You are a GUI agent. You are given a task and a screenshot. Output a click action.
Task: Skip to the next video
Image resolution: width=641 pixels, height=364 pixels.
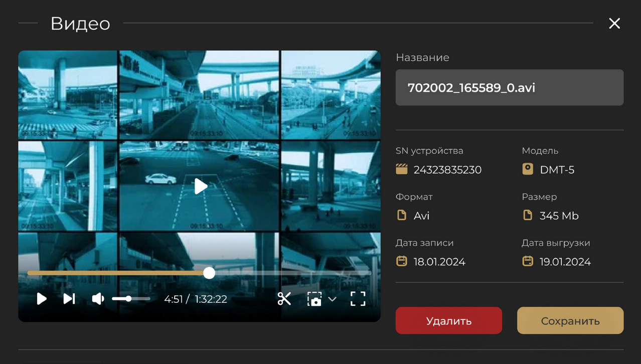click(69, 299)
